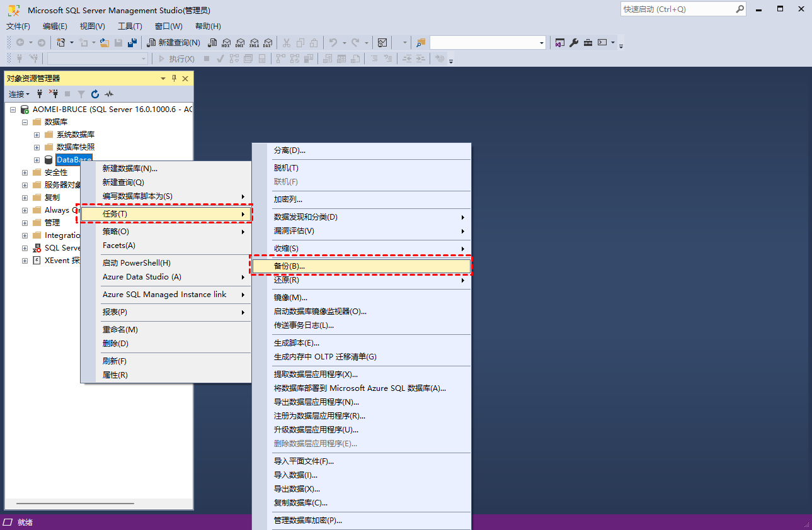
Task: Open a new MDX query
Action: 226,43
